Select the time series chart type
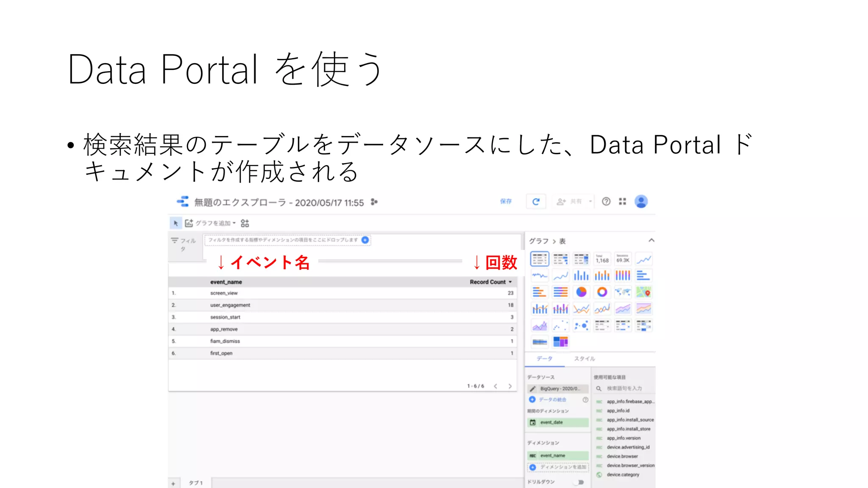Viewport: 868px width, 488px height. click(x=643, y=259)
